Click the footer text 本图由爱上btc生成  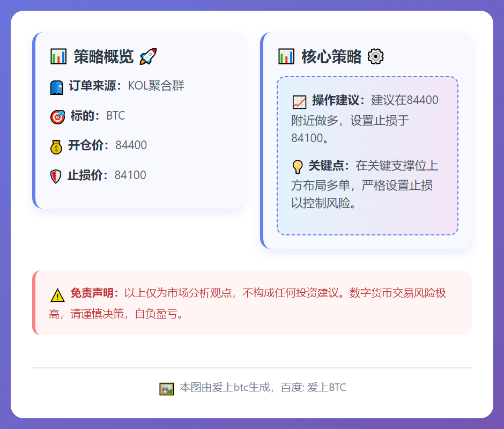[225, 387]
